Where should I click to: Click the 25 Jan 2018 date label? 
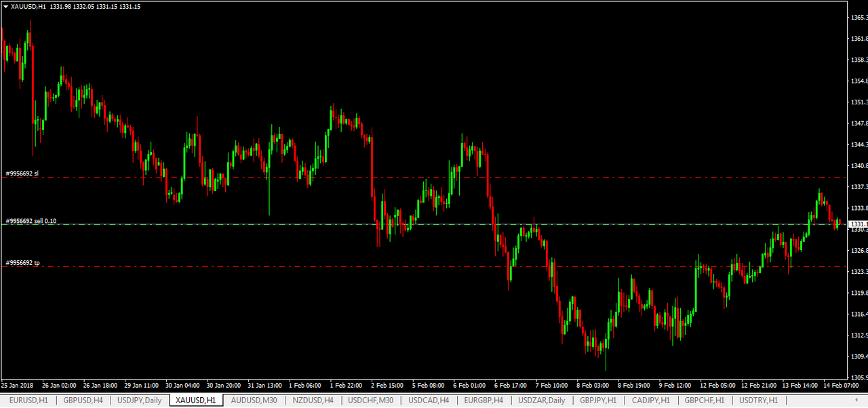coord(18,385)
